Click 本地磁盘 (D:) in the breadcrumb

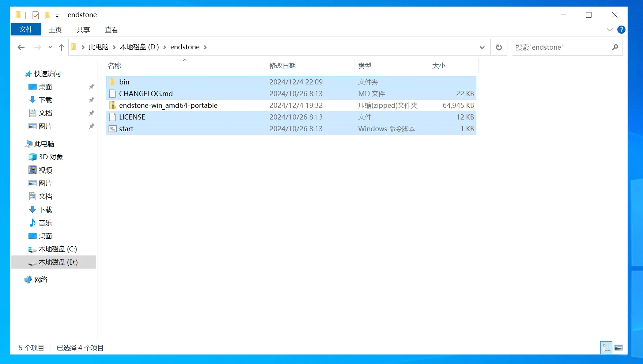(139, 47)
